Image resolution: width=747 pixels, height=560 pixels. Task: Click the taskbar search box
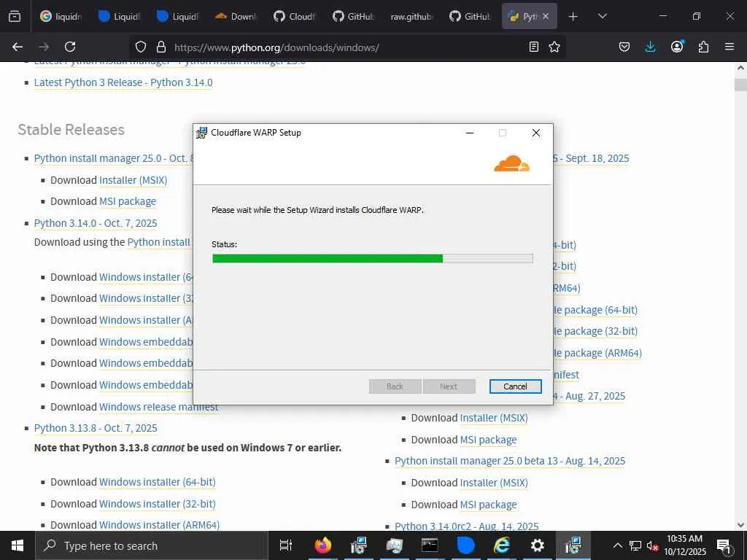(152, 545)
